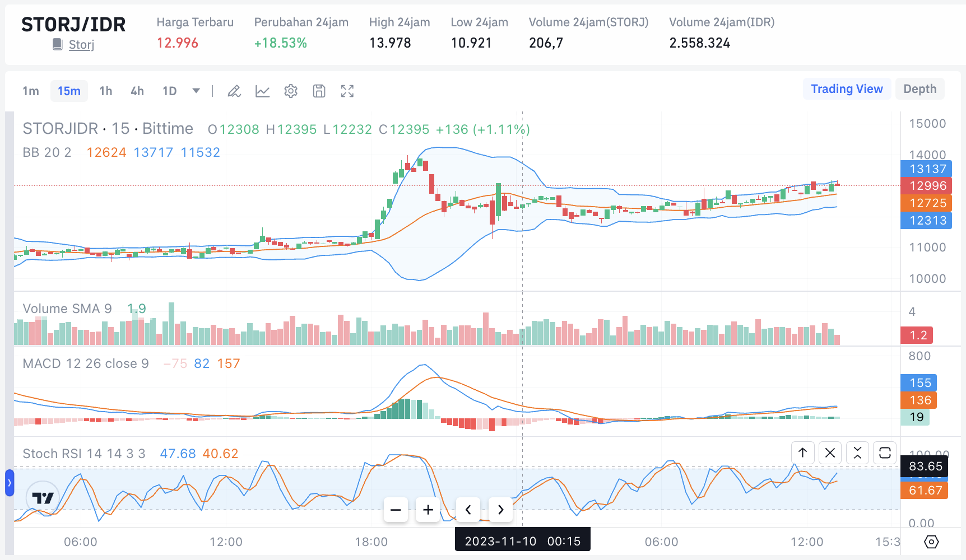Image resolution: width=966 pixels, height=560 pixels.
Task: Delete the Stoch RSI pane
Action: [x=830, y=452]
